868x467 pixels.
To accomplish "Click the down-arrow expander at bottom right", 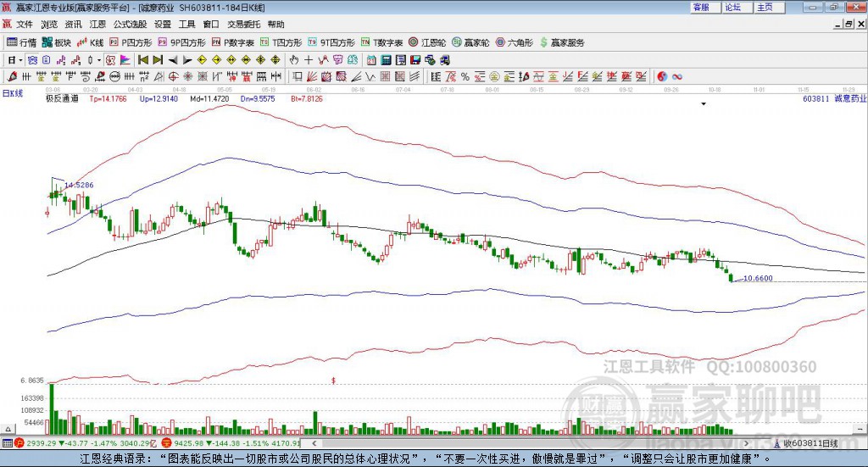I will (860, 429).
